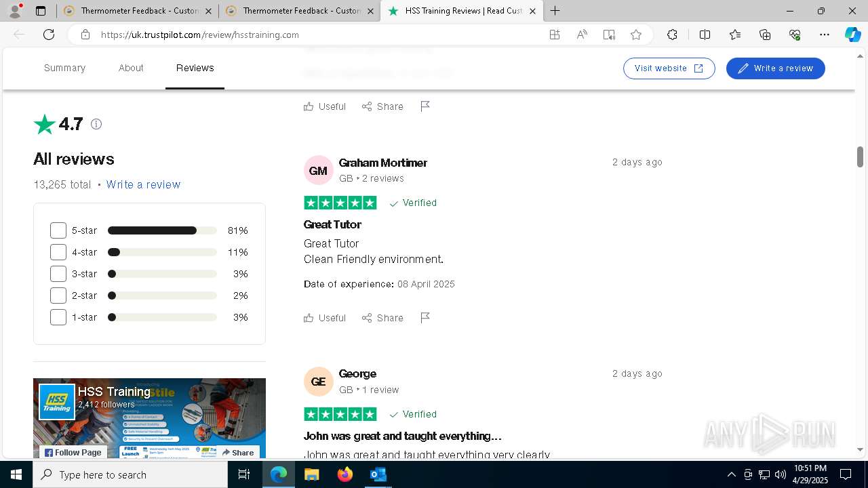Share the Graham Mortimer review
868x488 pixels.
382,318
